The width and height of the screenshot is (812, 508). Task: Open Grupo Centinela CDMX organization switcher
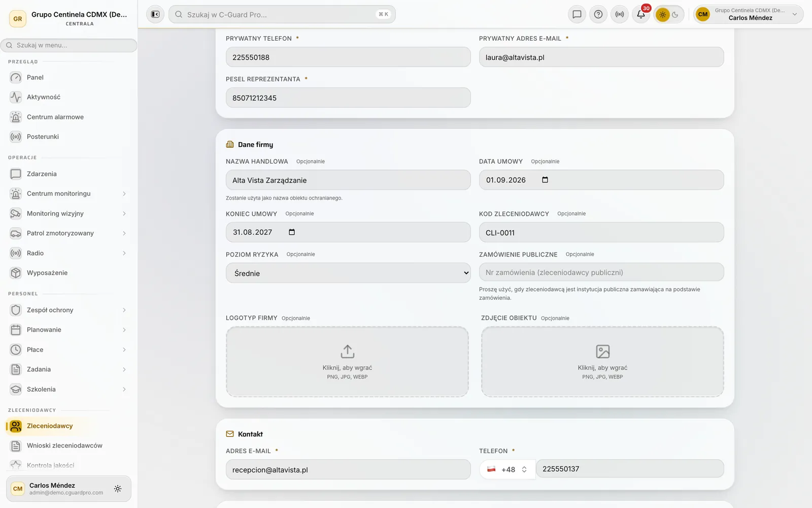69,18
